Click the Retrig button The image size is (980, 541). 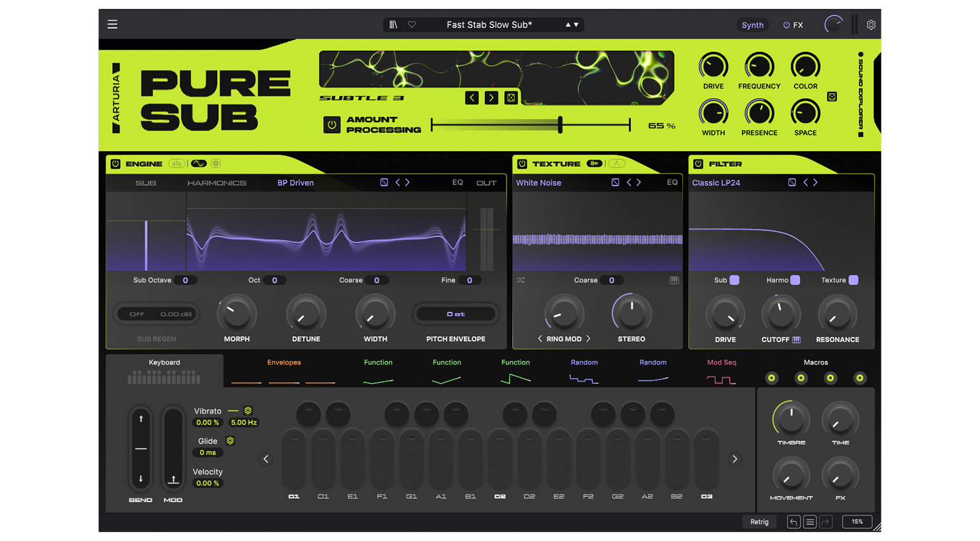(759, 522)
